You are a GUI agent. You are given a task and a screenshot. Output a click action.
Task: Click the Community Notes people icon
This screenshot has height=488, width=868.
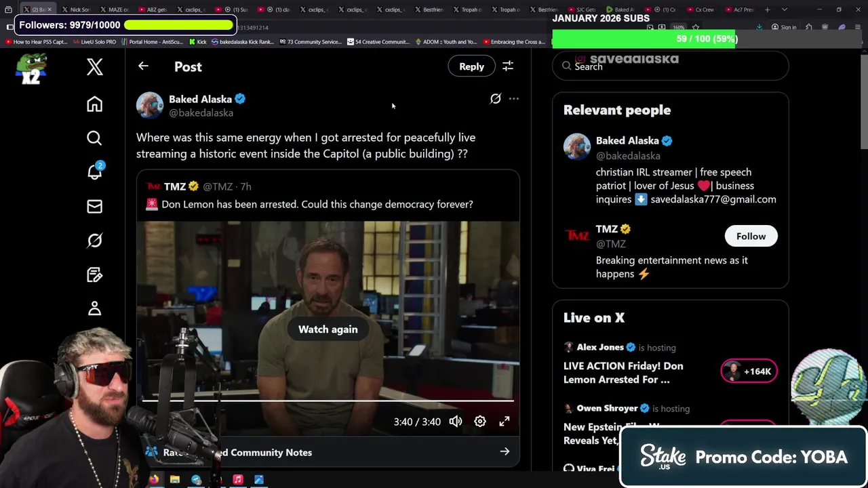tap(151, 452)
